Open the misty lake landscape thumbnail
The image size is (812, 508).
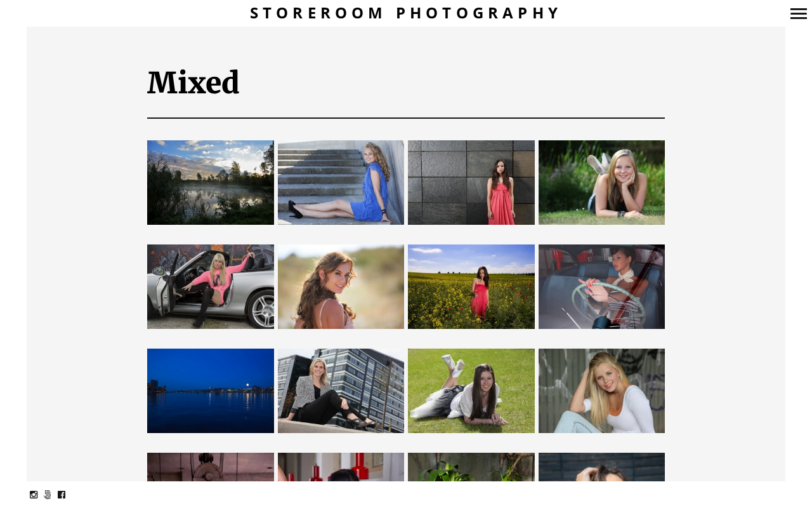211,182
